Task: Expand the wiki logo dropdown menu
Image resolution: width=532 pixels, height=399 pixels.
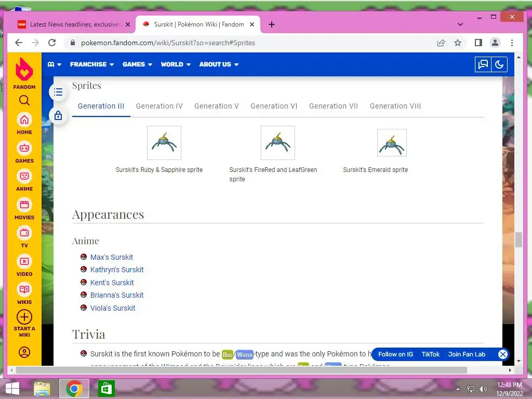Action: click(x=54, y=64)
